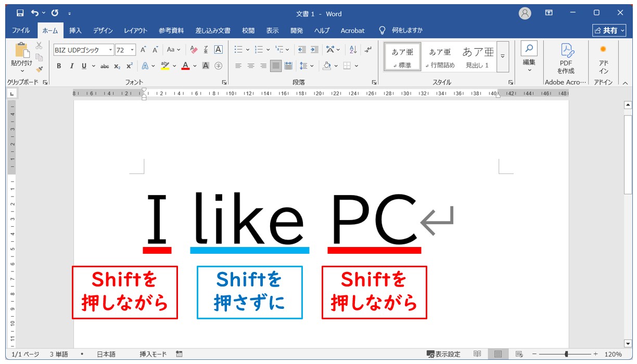Open the Paragraph dialog launcher
The width and height of the screenshot is (637, 364).
(x=374, y=82)
